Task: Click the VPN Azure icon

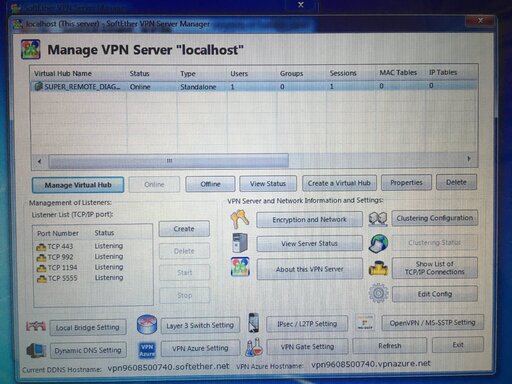Action: 147,350
